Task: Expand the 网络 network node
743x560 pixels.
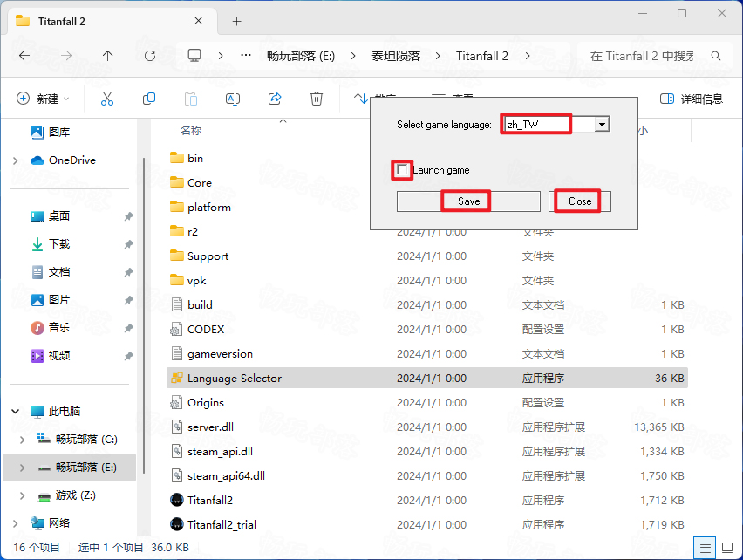Action: tap(15, 523)
